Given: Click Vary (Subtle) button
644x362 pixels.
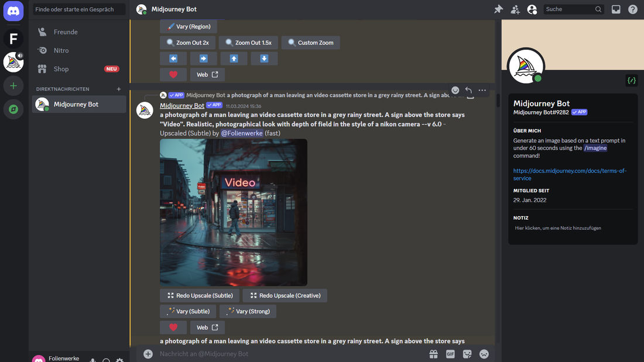Looking at the screenshot, I should point(188,312).
